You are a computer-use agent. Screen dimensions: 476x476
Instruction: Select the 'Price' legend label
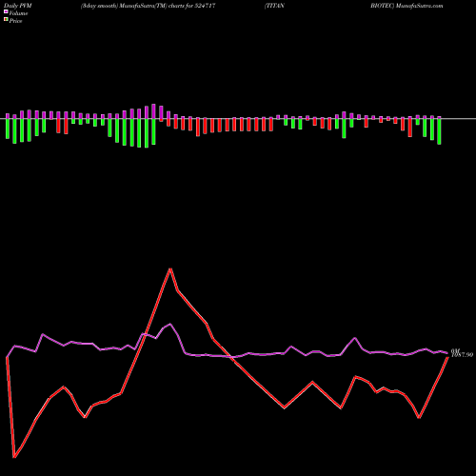pos(15,21)
